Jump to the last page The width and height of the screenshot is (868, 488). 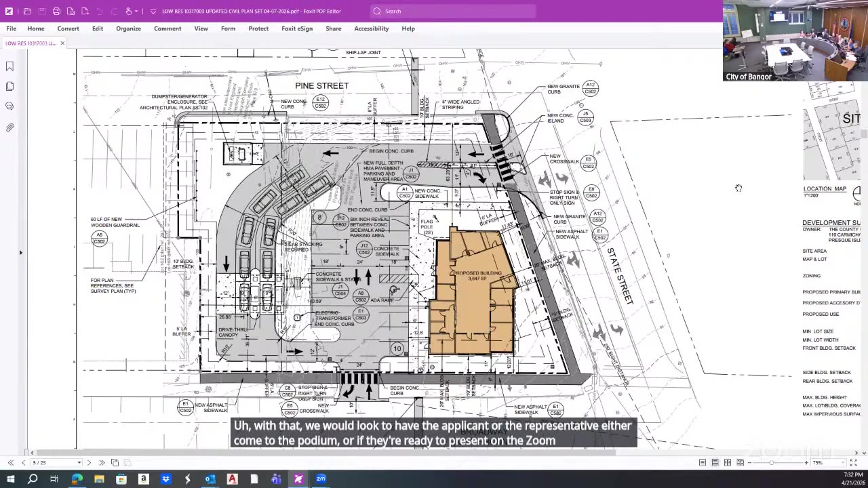(102, 462)
